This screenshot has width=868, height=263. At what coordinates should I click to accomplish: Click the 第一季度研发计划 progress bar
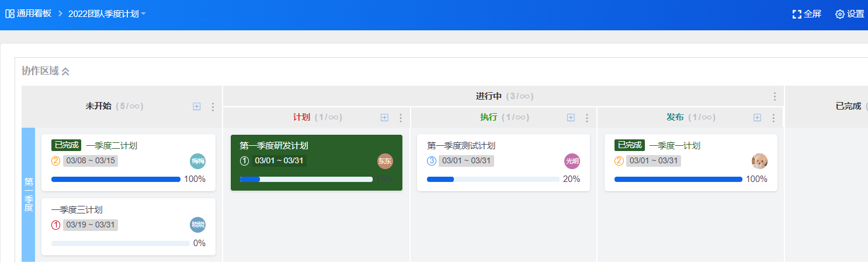[306, 179]
